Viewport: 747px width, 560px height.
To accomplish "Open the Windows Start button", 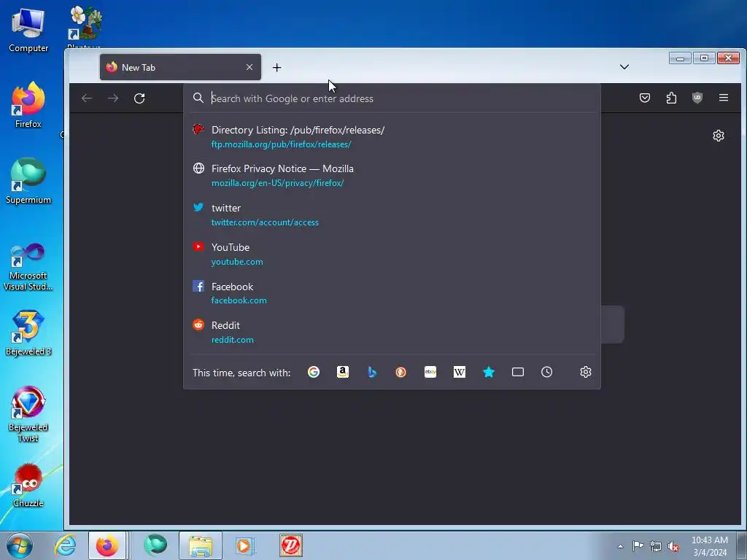I will tap(20, 545).
